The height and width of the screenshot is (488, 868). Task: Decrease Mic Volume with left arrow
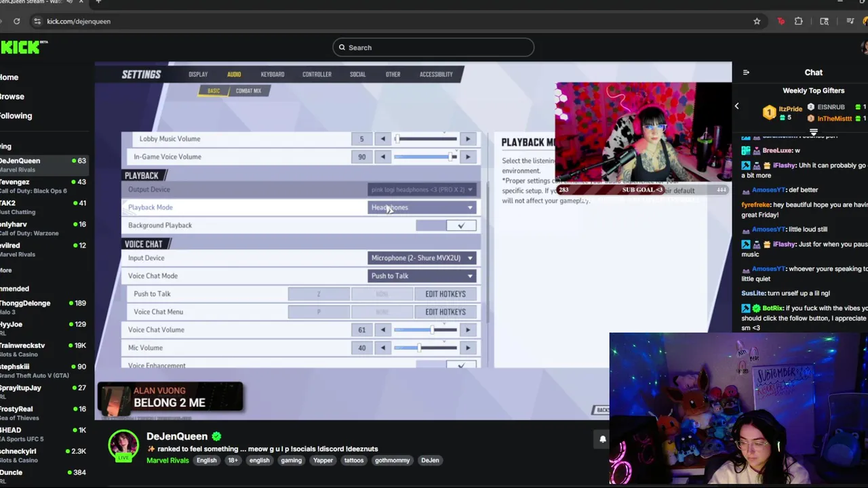[x=382, y=348]
